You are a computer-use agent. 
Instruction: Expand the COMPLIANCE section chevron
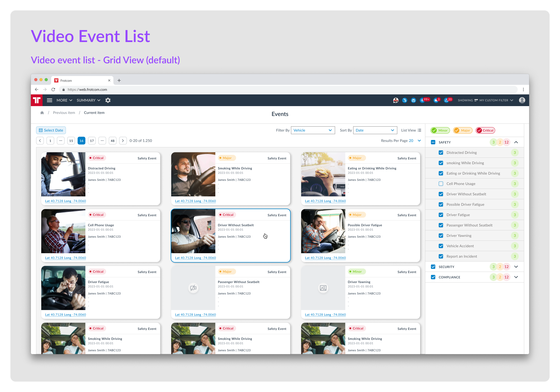point(516,277)
